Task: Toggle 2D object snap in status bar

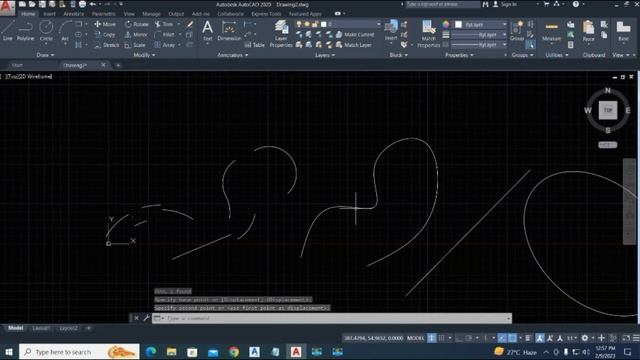Action: (512, 338)
